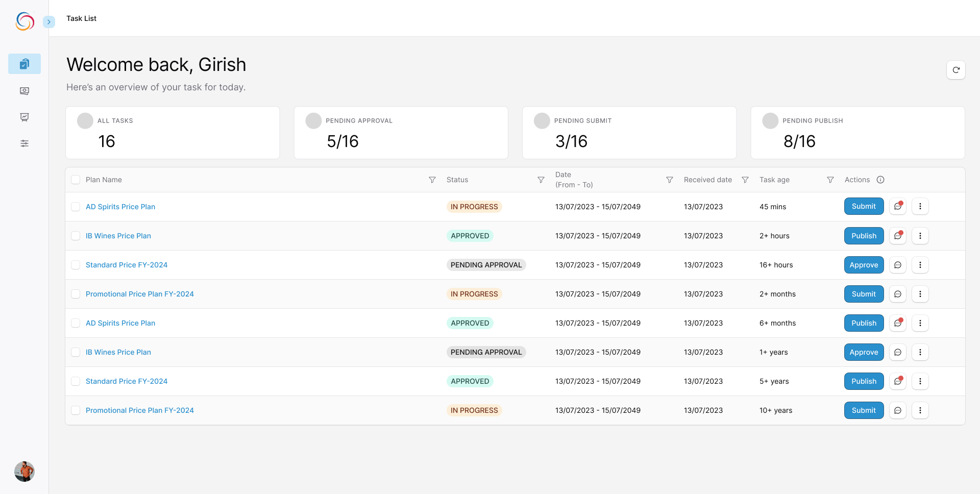
Task: Click the refresh icon at top right
Action: click(955, 70)
